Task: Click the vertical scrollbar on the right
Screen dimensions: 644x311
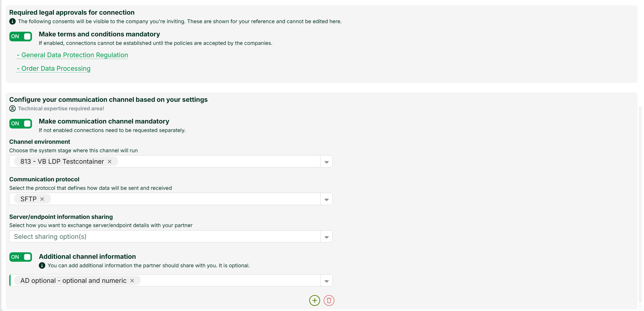Action: tap(640, 205)
